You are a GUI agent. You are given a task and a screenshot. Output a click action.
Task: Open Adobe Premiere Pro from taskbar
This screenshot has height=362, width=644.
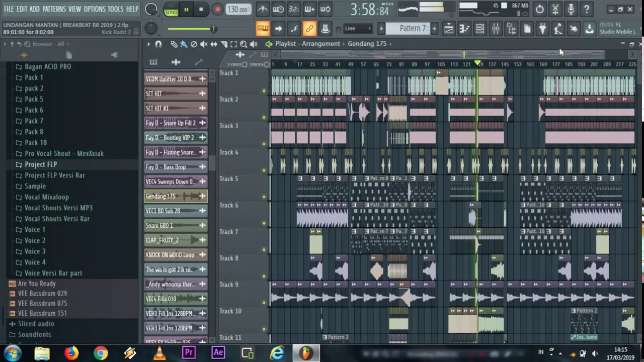pyautogui.click(x=189, y=353)
